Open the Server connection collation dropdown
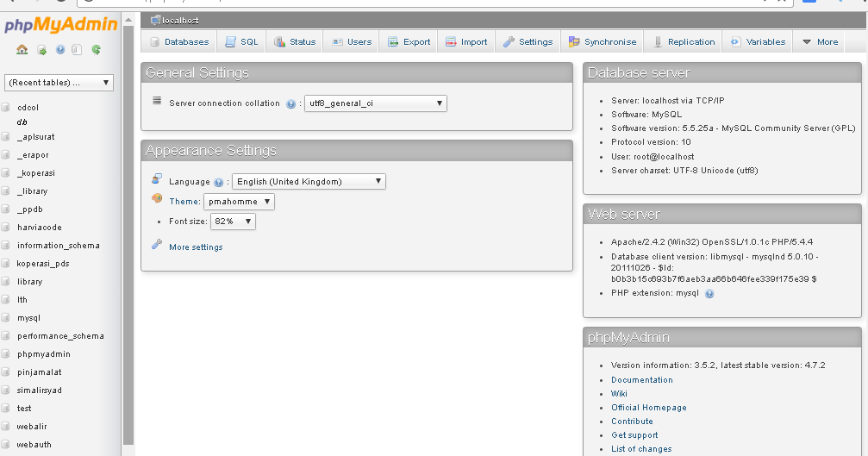This screenshot has height=456, width=868. coord(375,103)
